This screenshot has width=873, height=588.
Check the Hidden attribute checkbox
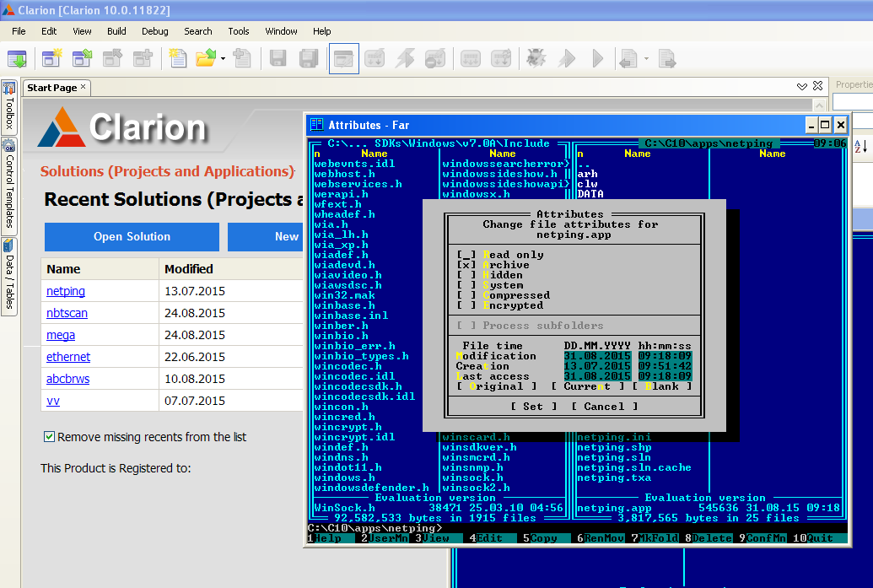[466, 275]
